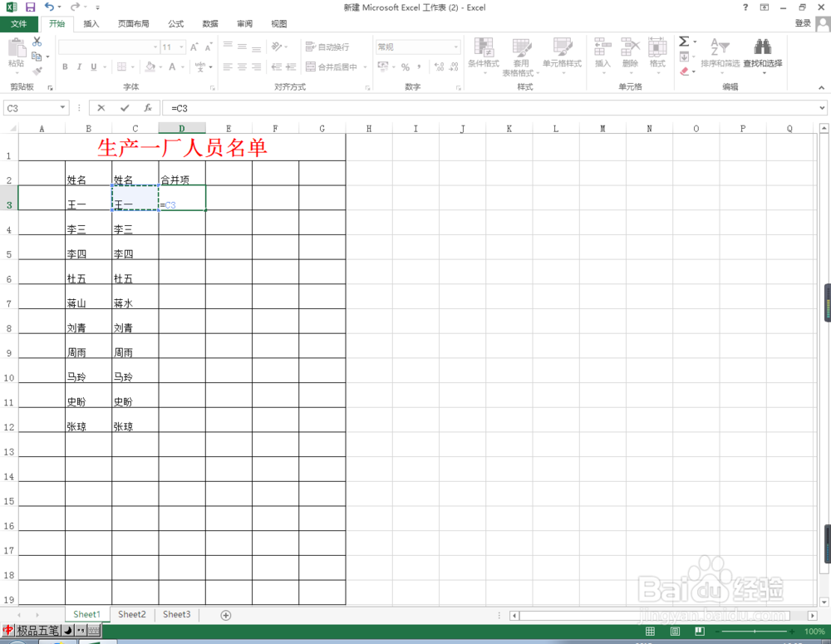Click the Insert Function fx button
The image size is (831, 644).
pos(148,108)
